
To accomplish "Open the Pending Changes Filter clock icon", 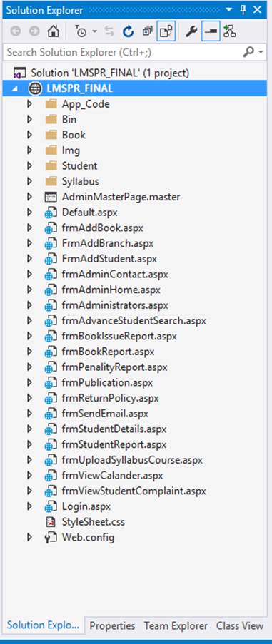I will [81, 31].
